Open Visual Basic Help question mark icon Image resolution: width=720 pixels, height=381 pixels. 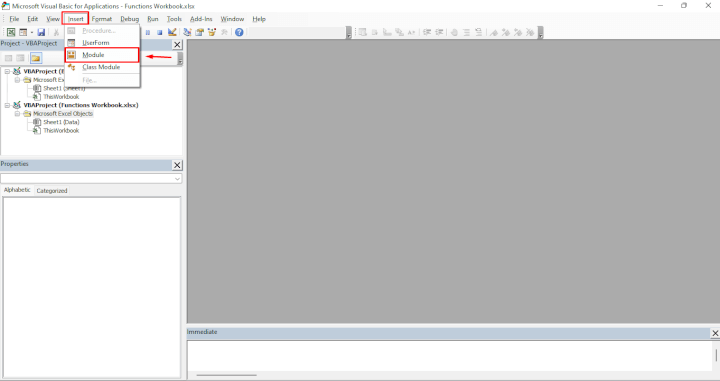coord(239,32)
